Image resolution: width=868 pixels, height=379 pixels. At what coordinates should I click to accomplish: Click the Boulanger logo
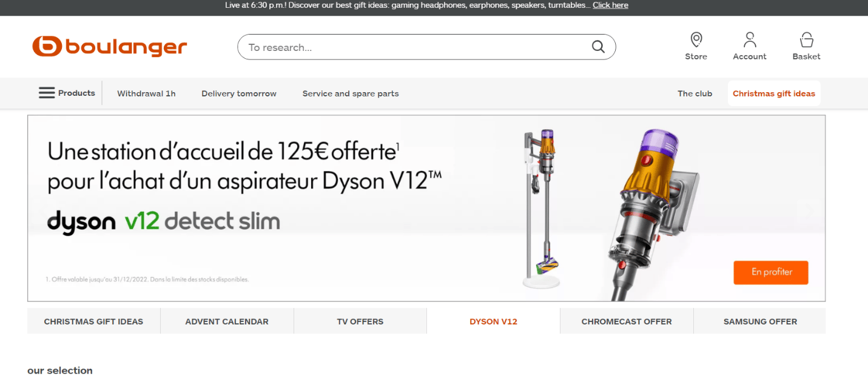(110, 47)
